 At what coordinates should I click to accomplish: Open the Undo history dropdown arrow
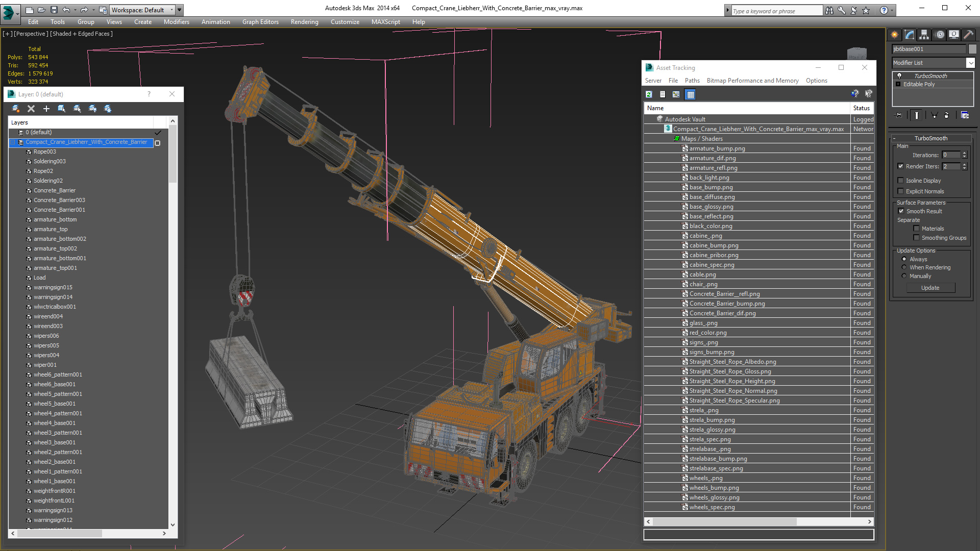[75, 10]
